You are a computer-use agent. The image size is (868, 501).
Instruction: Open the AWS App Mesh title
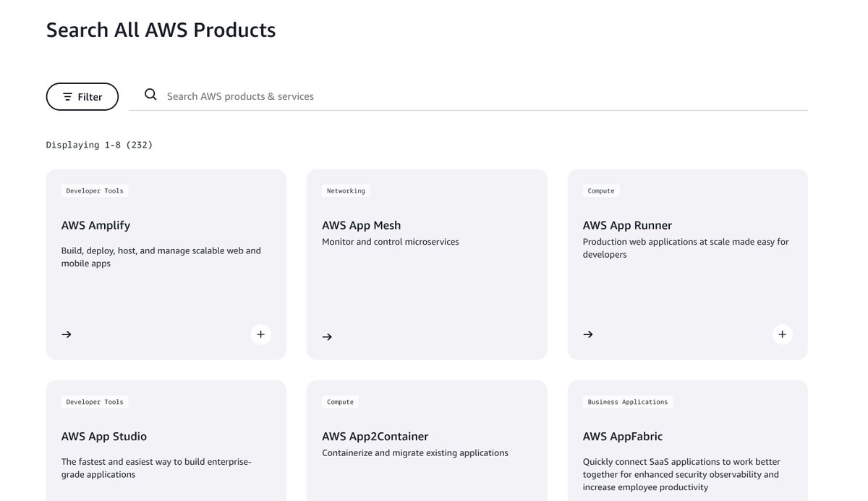click(x=361, y=225)
